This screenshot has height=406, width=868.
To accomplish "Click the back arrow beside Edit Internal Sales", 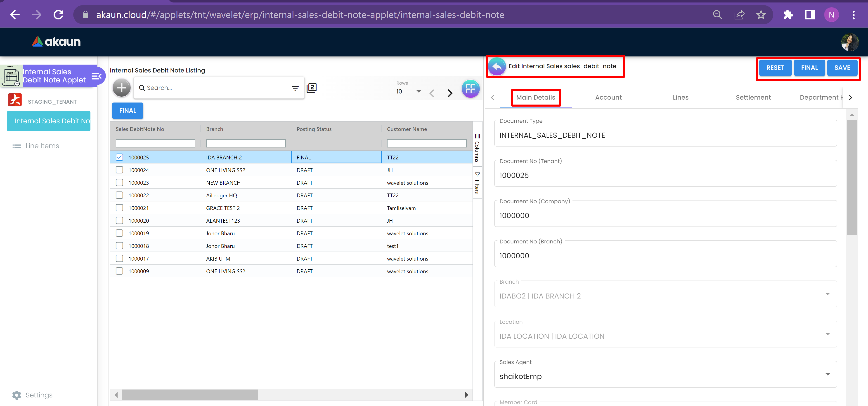I will [497, 66].
